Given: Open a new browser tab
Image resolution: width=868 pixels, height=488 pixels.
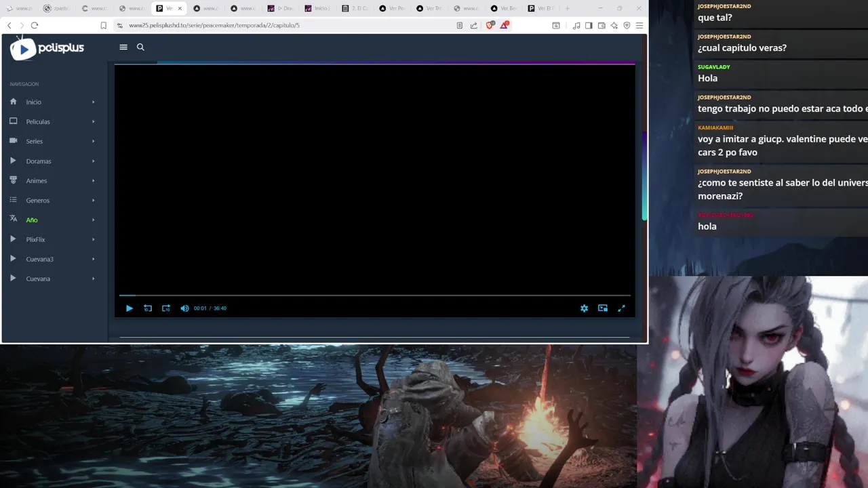Looking at the screenshot, I should 568,8.
